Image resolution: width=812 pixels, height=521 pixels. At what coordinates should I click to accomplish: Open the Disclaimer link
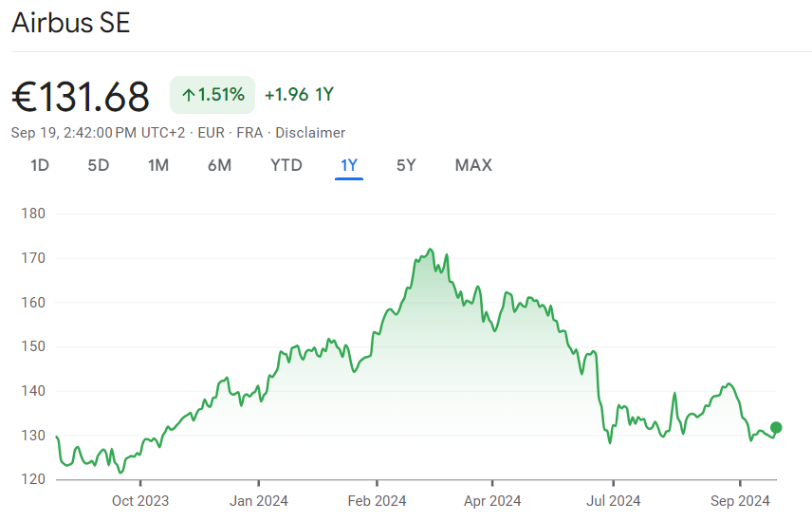click(310, 133)
